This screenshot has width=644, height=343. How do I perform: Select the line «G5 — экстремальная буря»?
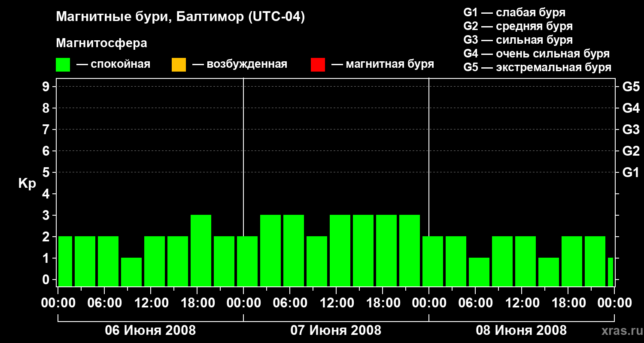point(538,67)
